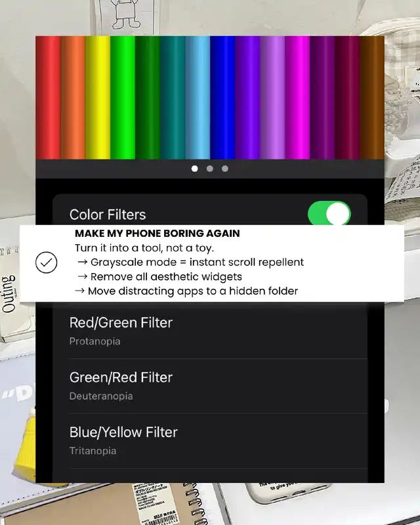The image size is (420, 525).
Task: Select the Green/Red Filter Deuteranopia option
Action: coord(210,386)
